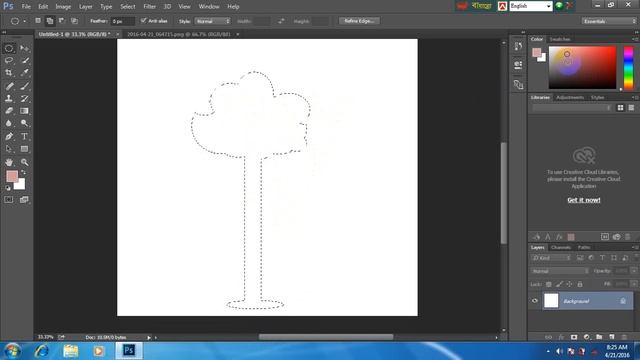
Task: Click the hue spectrum slider
Action: (x=629, y=68)
